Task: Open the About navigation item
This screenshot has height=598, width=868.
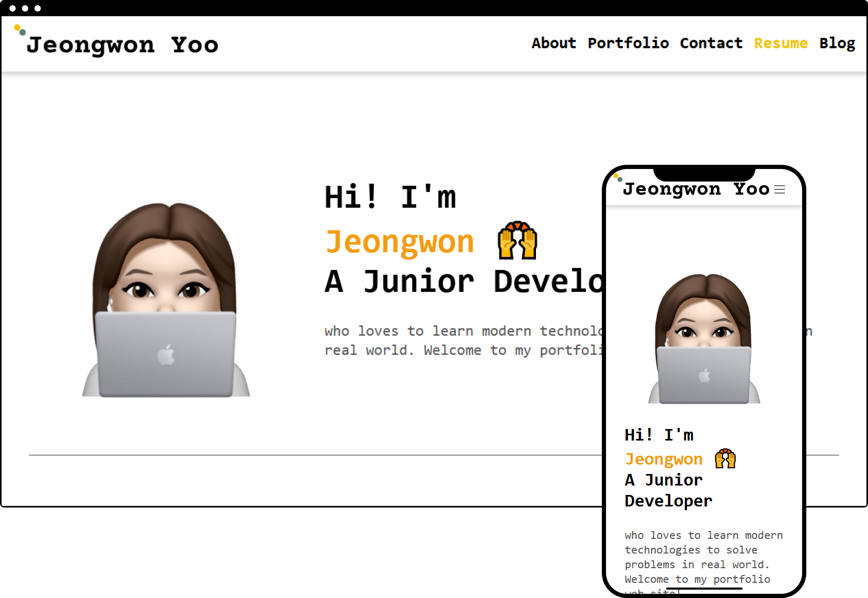Action: [x=554, y=43]
